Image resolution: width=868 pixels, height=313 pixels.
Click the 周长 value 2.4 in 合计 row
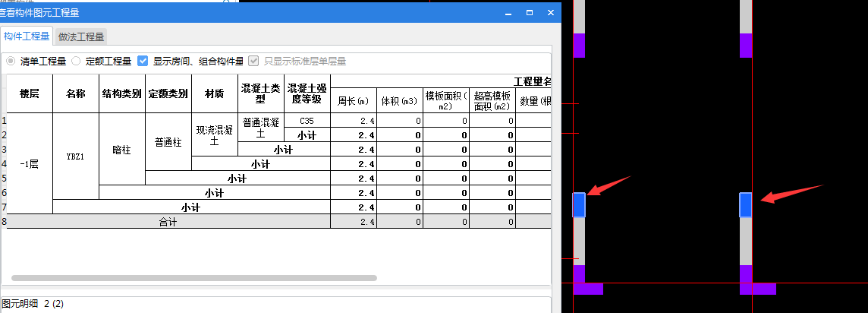coord(353,222)
